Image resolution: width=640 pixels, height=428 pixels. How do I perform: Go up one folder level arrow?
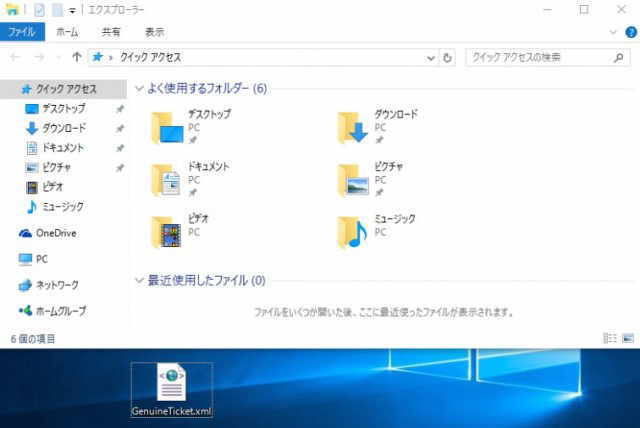click(x=76, y=57)
